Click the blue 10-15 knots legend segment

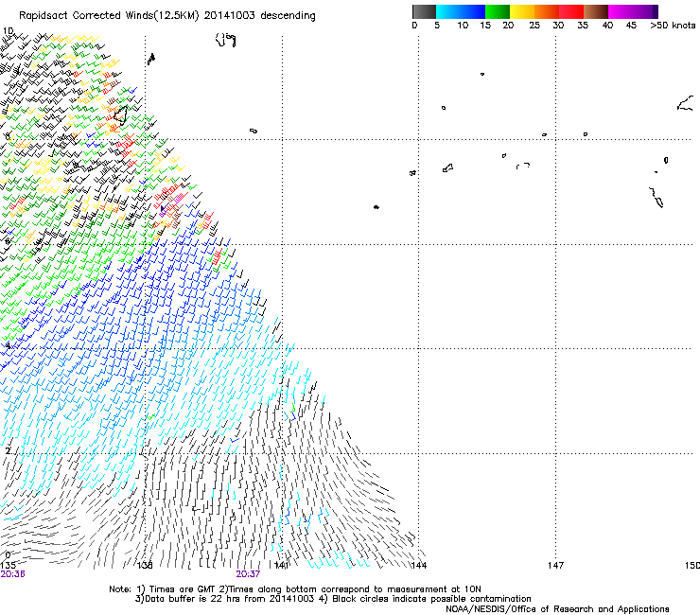(473, 11)
